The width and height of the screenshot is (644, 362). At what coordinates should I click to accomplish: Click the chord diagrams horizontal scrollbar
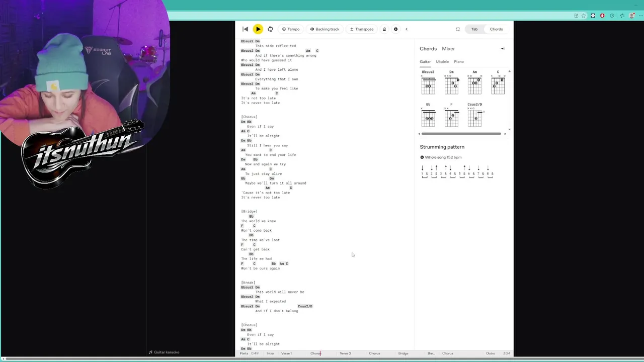pos(461,134)
